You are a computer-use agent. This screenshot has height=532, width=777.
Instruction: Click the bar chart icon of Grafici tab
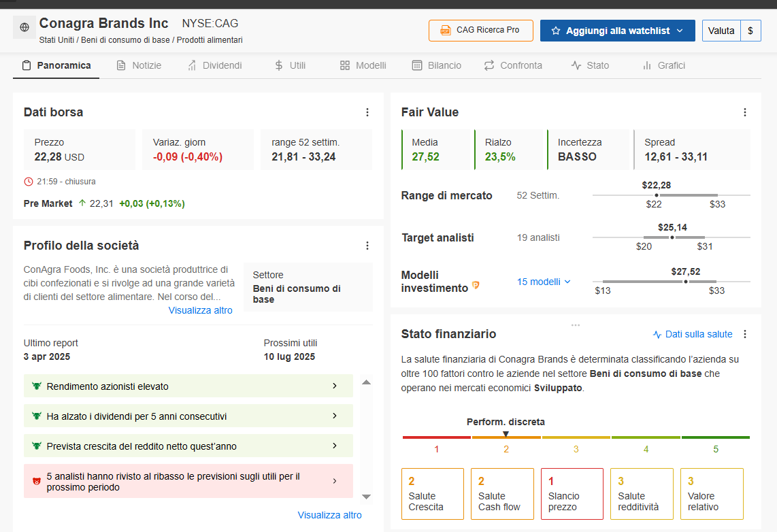pyautogui.click(x=646, y=65)
